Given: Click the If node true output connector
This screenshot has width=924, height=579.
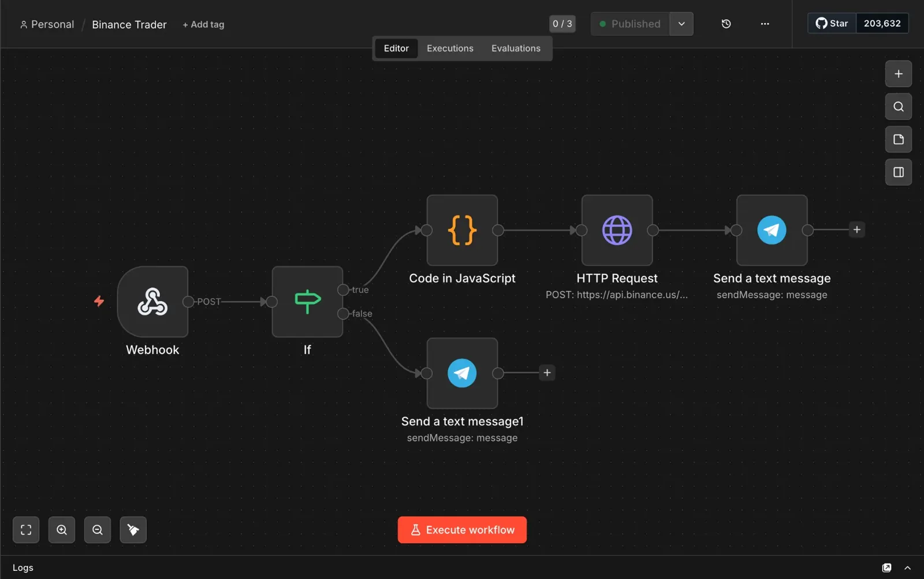Looking at the screenshot, I should coord(343,289).
